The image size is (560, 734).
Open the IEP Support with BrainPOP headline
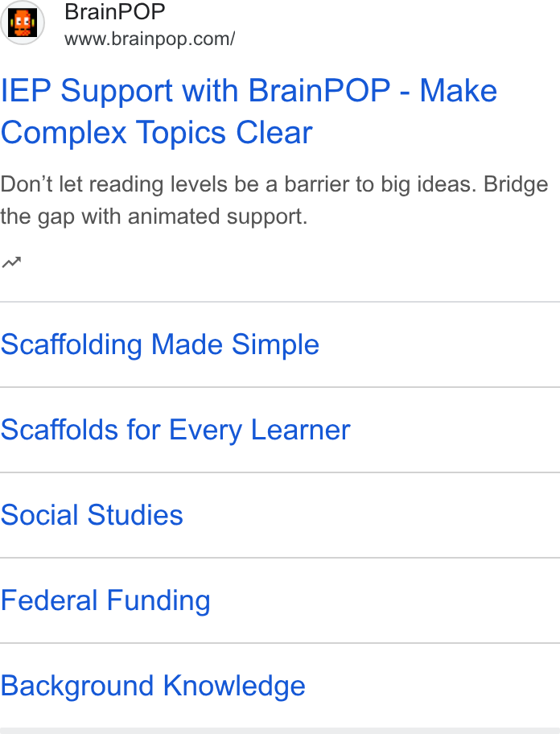pos(249,111)
